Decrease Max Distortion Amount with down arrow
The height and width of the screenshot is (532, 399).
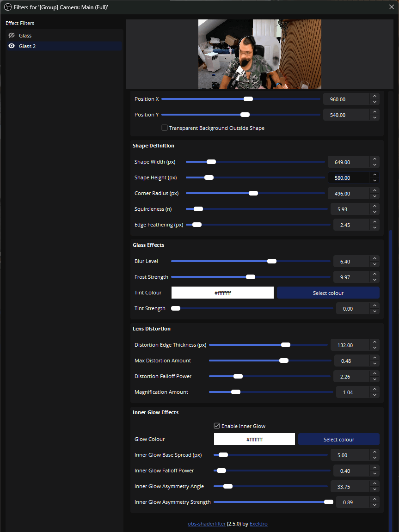pos(374,364)
